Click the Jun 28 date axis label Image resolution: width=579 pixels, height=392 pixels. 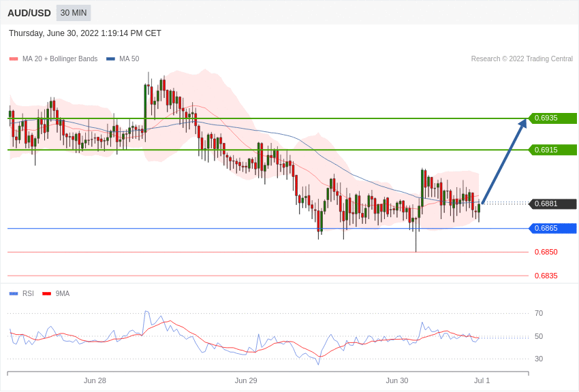click(95, 380)
